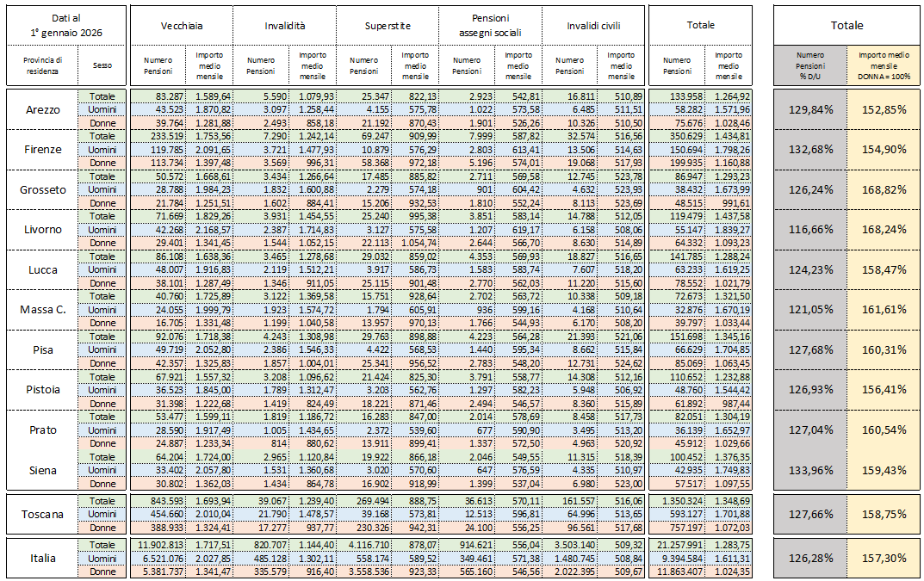The height and width of the screenshot is (581, 924).
Task: Click Toscana total pensions value 1.350.324
Action: (x=674, y=501)
